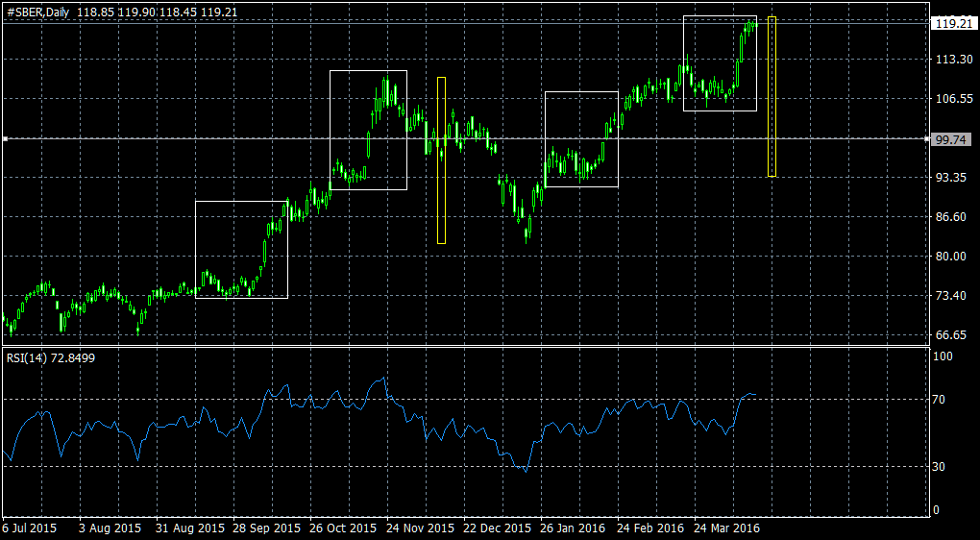Select the horizontal line price tag 99.74

pos(950,139)
